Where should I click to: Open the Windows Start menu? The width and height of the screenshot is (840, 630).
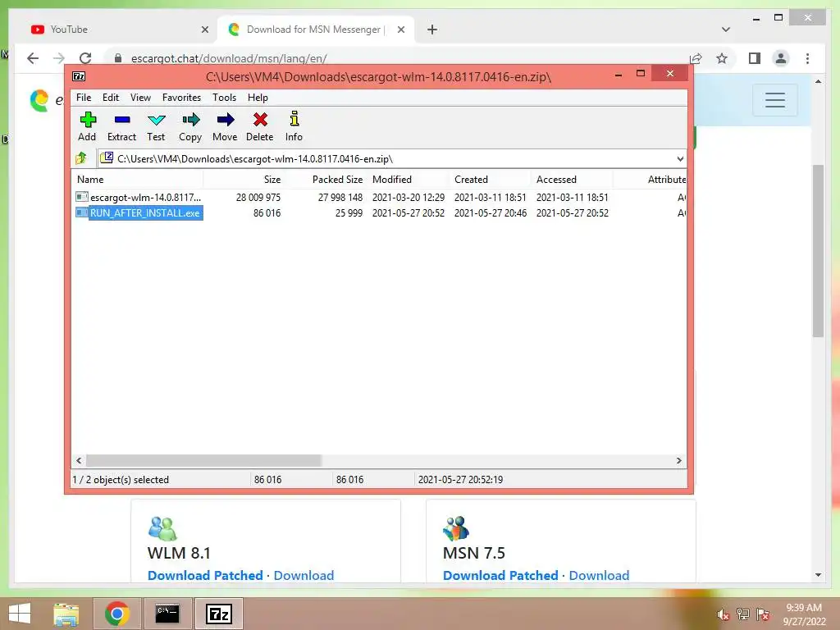[20, 614]
